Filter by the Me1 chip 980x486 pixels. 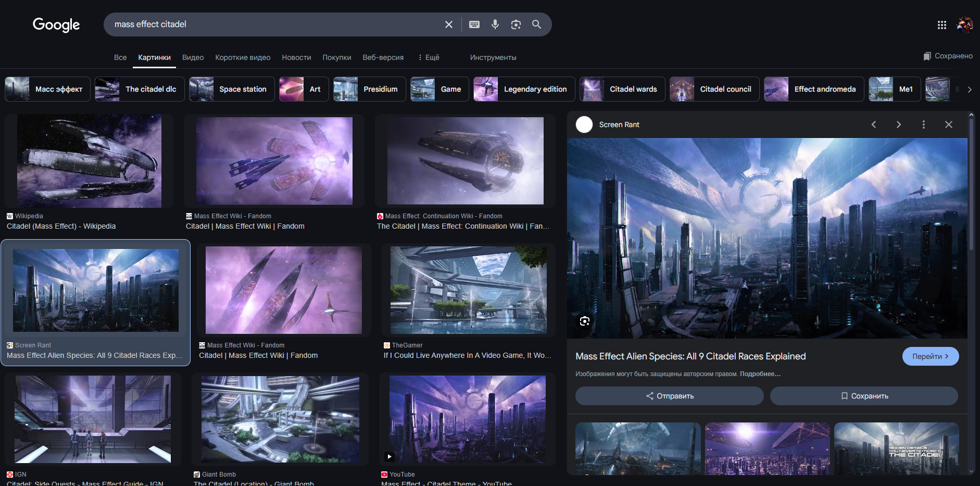tap(895, 89)
